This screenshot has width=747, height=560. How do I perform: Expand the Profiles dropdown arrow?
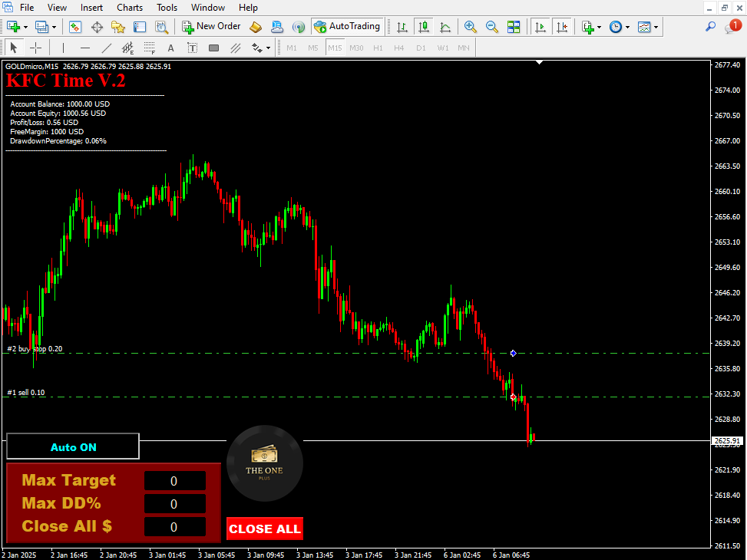pos(55,27)
